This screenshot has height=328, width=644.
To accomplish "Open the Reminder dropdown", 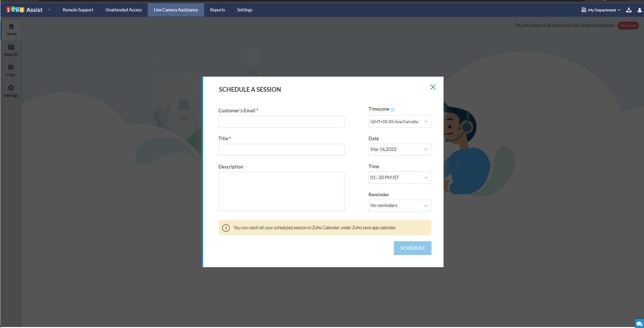I will tap(400, 206).
